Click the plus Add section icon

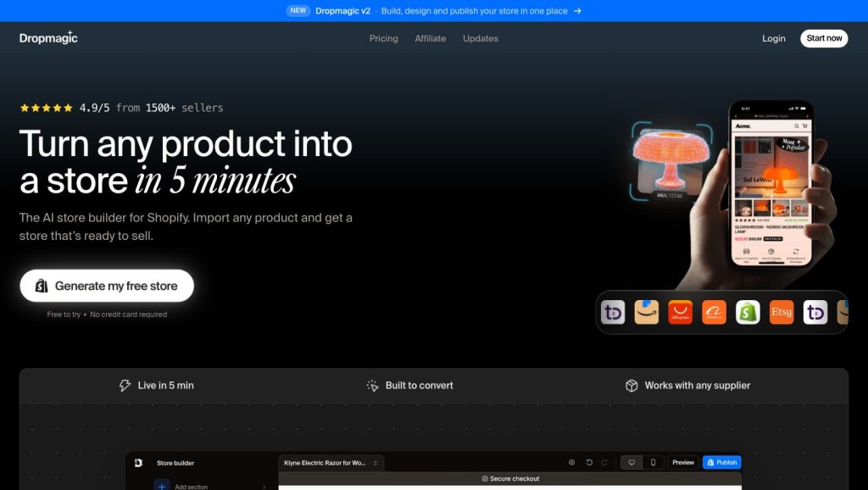[162, 486]
